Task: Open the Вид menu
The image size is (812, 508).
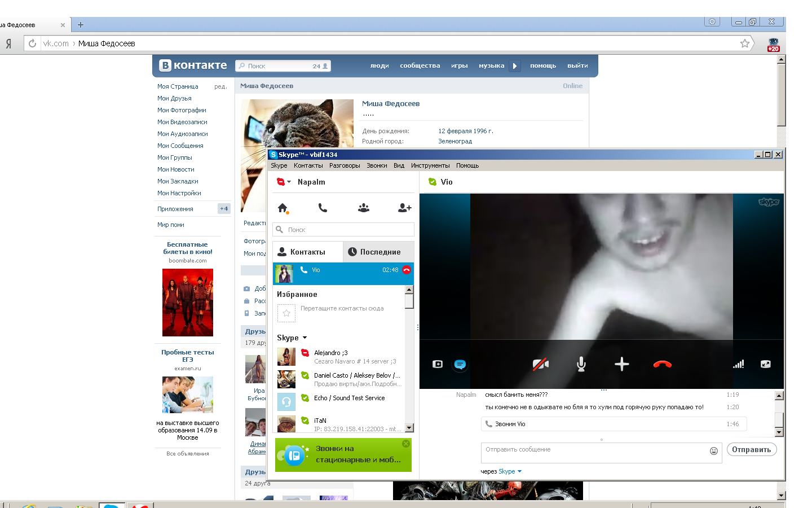Action: point(399,165)
